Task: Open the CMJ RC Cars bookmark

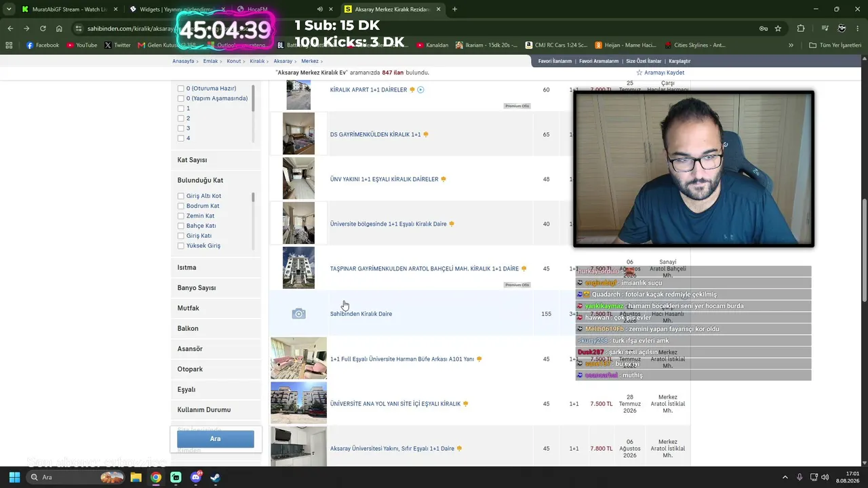Action: [x=556, y=45]
